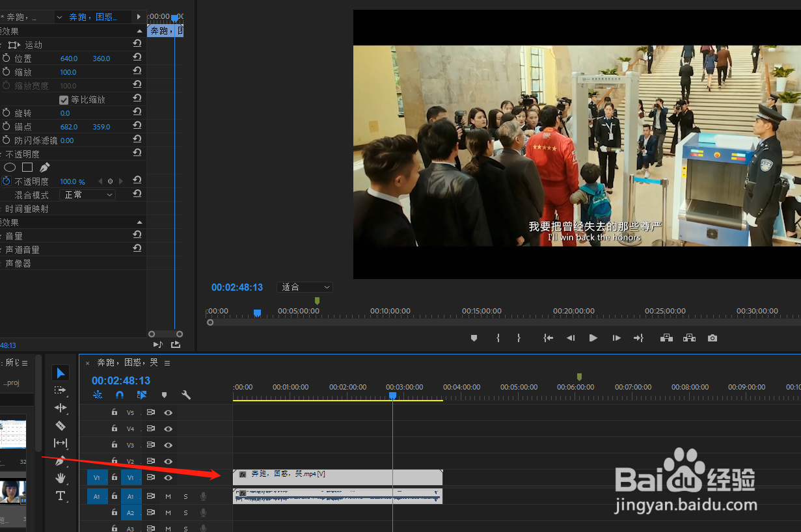Select the Track Select Forward tool
The height and width of the screenshot is (532, 801).
tap(61, 390)
